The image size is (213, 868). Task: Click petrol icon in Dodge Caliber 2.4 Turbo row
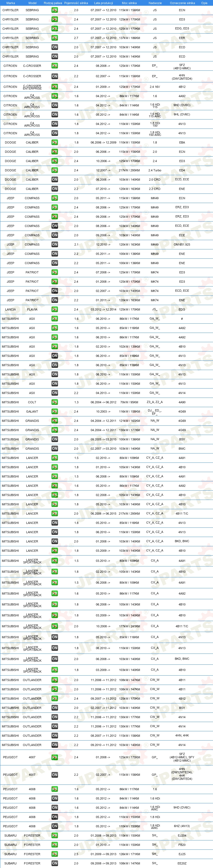(x=54, y=171)
